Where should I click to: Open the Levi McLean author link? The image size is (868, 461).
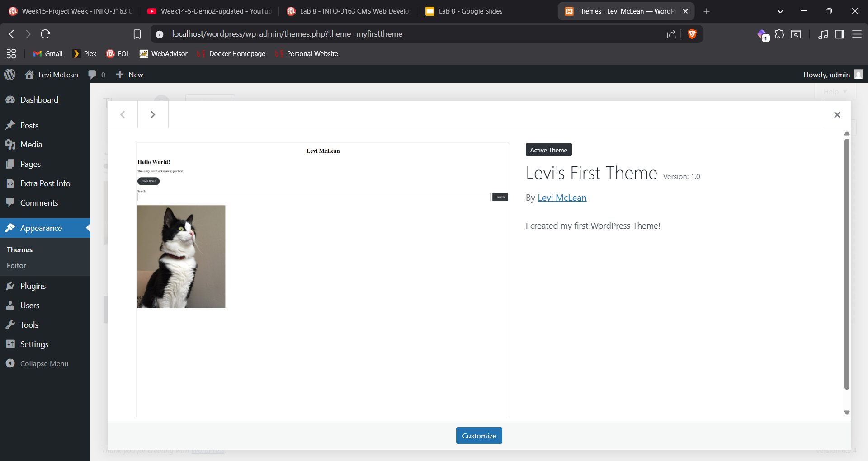point(561,198)
